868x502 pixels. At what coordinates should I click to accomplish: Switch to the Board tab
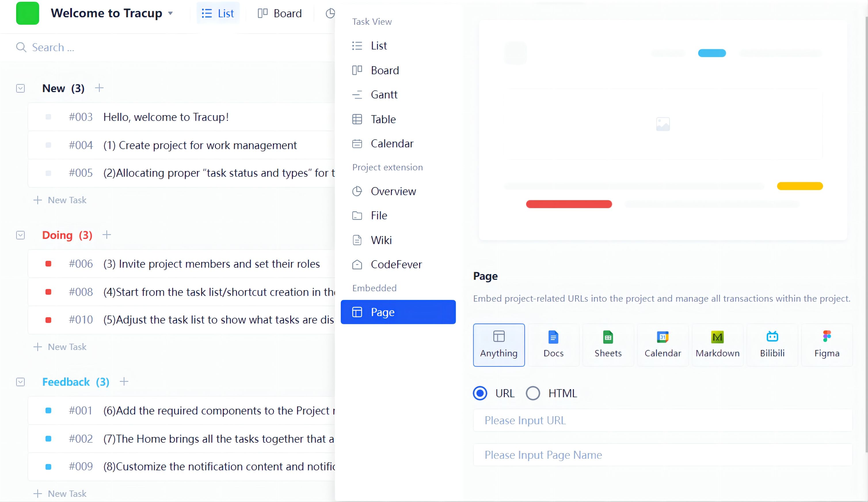280,14
